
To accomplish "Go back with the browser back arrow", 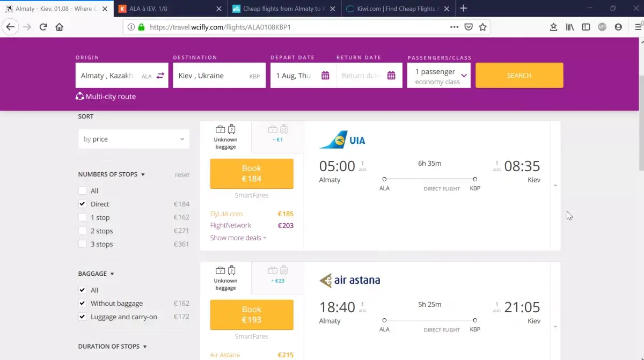I will click(10, 27).
